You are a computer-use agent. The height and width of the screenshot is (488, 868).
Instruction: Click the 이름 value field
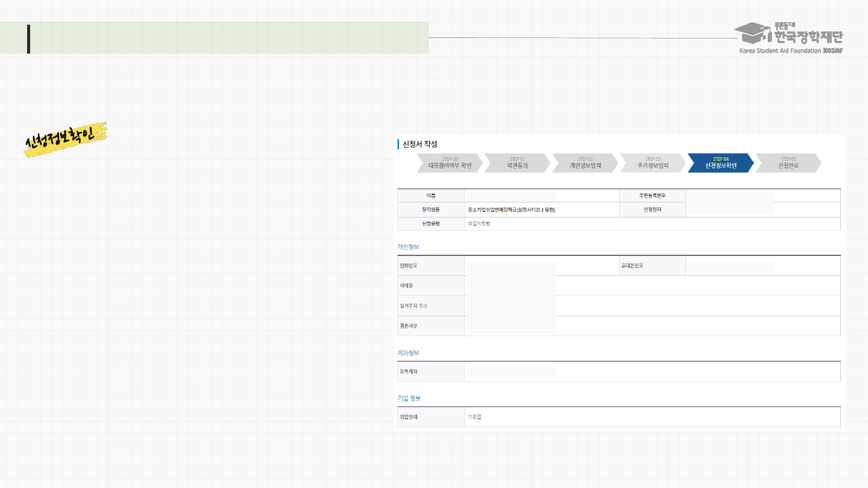(x=511, y=196)
